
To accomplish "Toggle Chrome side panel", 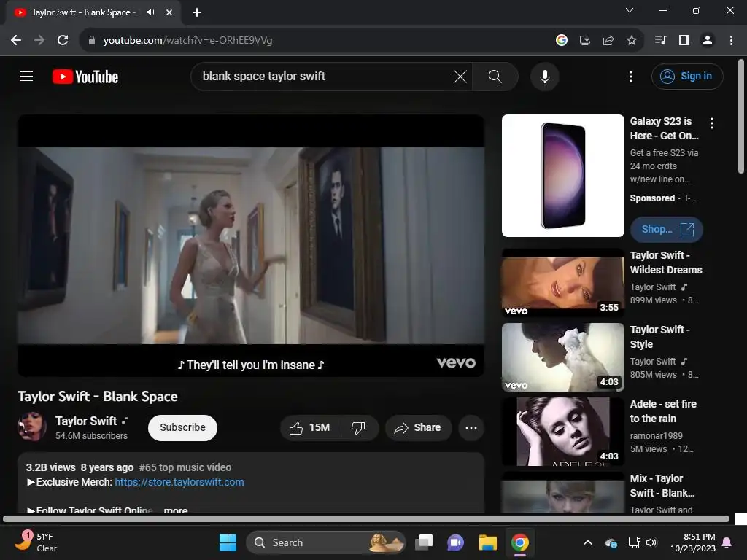I will [684, 41].
